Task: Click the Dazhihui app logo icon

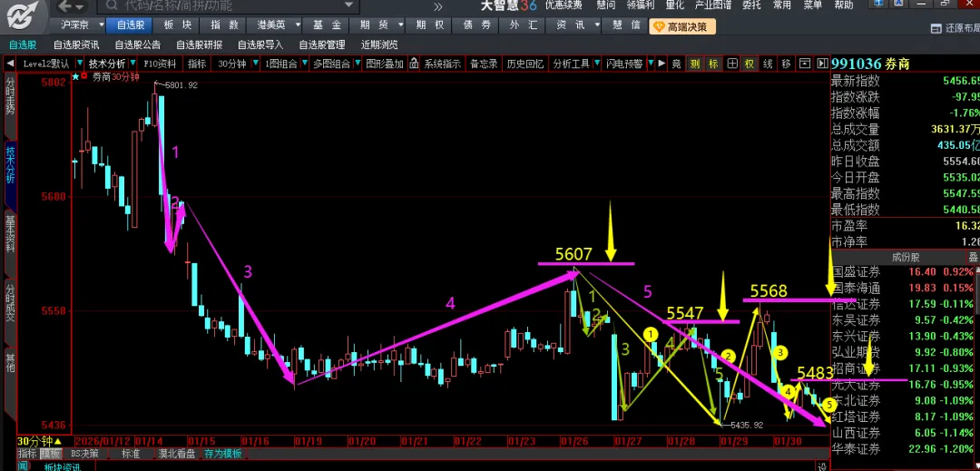Action: (23, 15)
